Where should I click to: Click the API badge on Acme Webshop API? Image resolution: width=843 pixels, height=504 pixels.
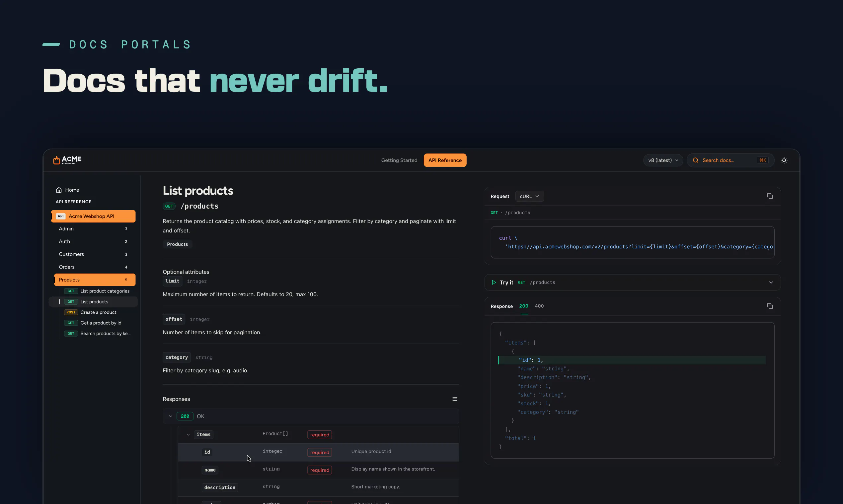click(60, 216)
